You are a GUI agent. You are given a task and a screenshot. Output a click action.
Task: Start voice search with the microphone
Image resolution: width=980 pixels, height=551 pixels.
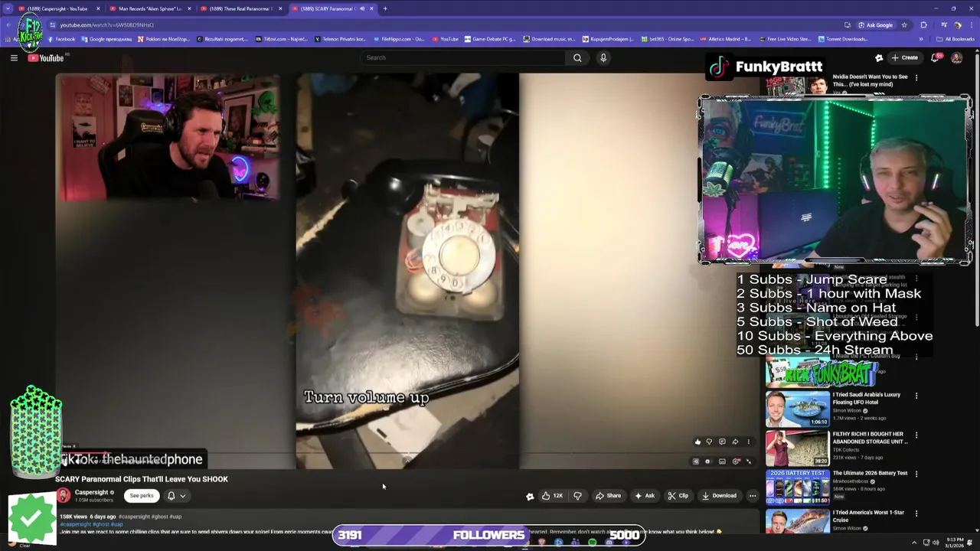pos(603,57)
